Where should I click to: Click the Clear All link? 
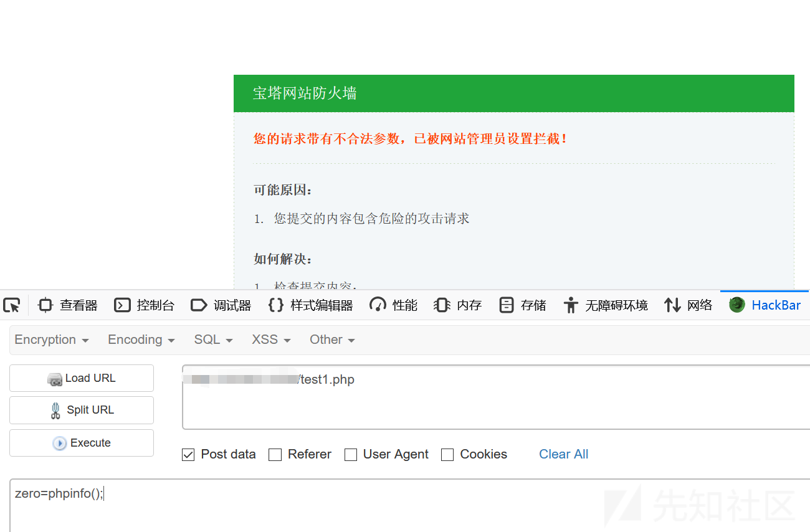coord(563,454)
